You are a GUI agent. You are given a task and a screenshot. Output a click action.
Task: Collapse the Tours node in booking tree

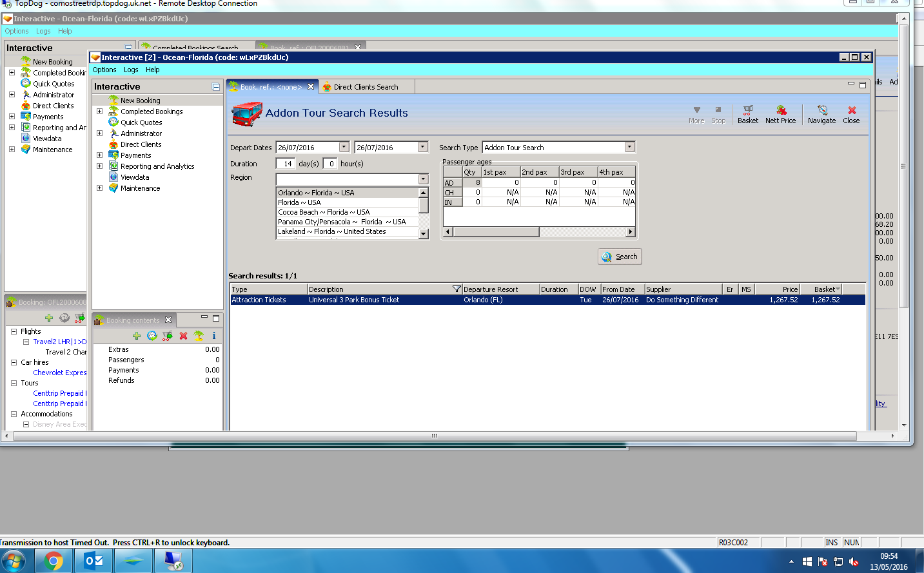[x=14, y=383]
